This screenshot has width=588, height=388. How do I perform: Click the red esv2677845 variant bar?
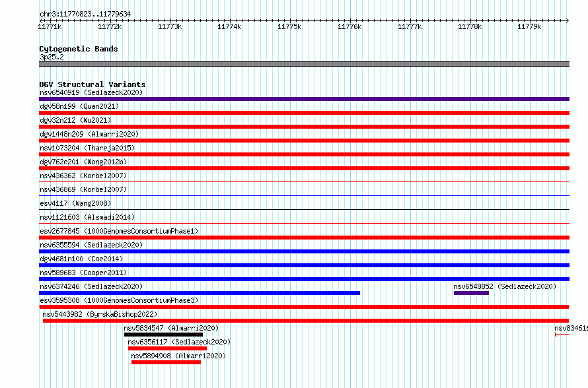point(304,238)
